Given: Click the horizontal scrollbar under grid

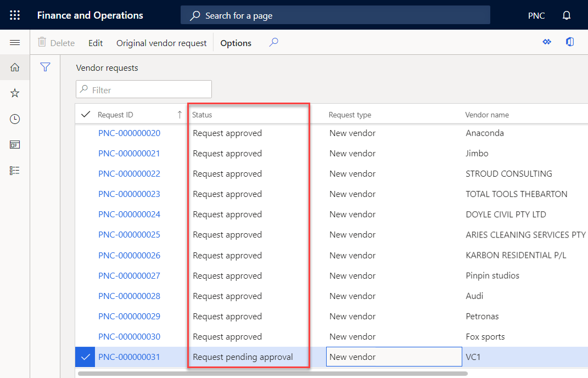Looking at the screenshot, I should pos(273,374).
